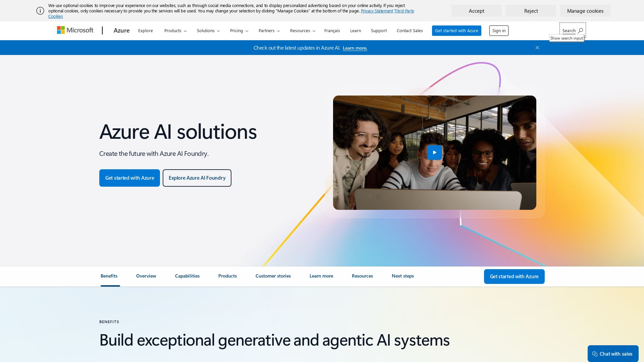Click Explore Azure AI Foundry

click(x=197, y=178)
